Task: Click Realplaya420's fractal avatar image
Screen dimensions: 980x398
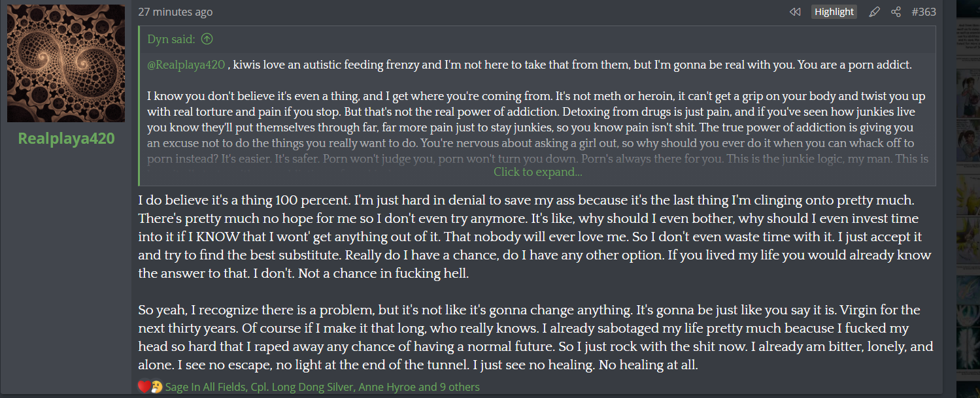Action: coord(66,63)
